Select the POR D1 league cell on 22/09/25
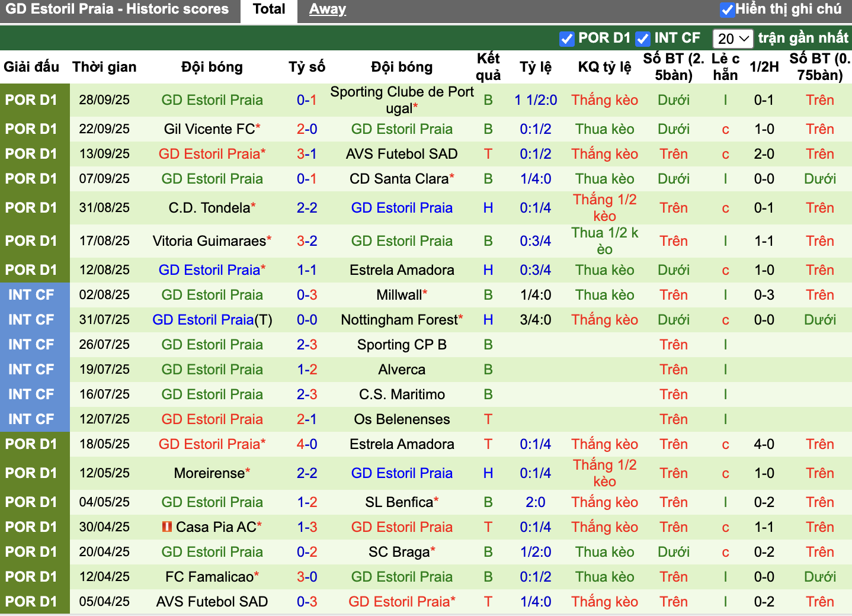The width and height of the screenshot is (852, 616). 31,129
